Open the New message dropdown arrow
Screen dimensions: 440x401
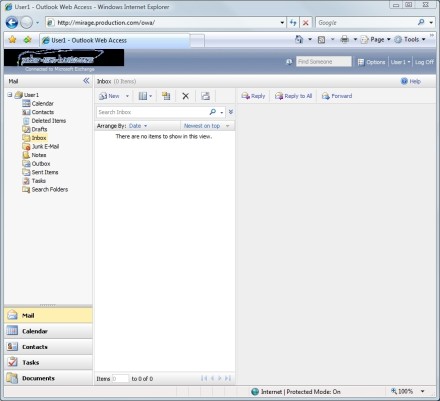(127, 96)
